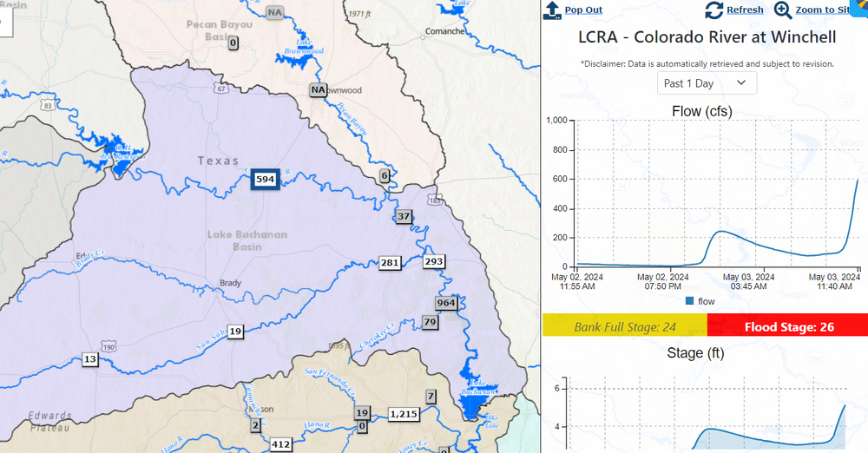Click the flow peak at chart's right edge
The height and width of the screenshot is (453, 868).
point(858,180)
